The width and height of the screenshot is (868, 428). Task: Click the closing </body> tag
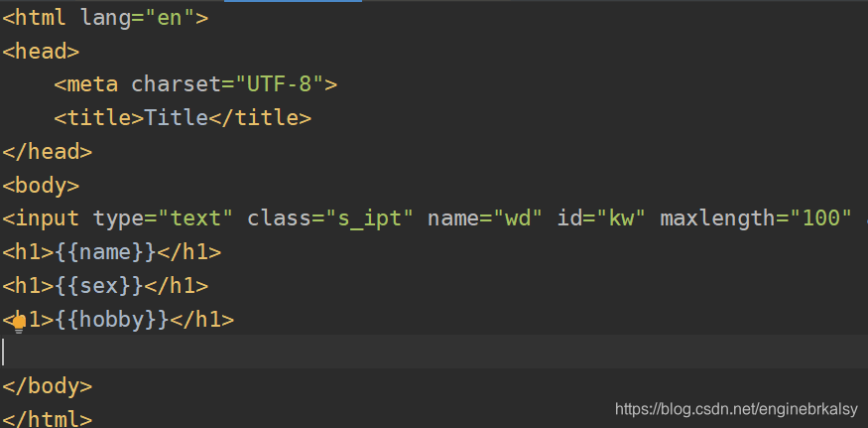coord(47,386)
